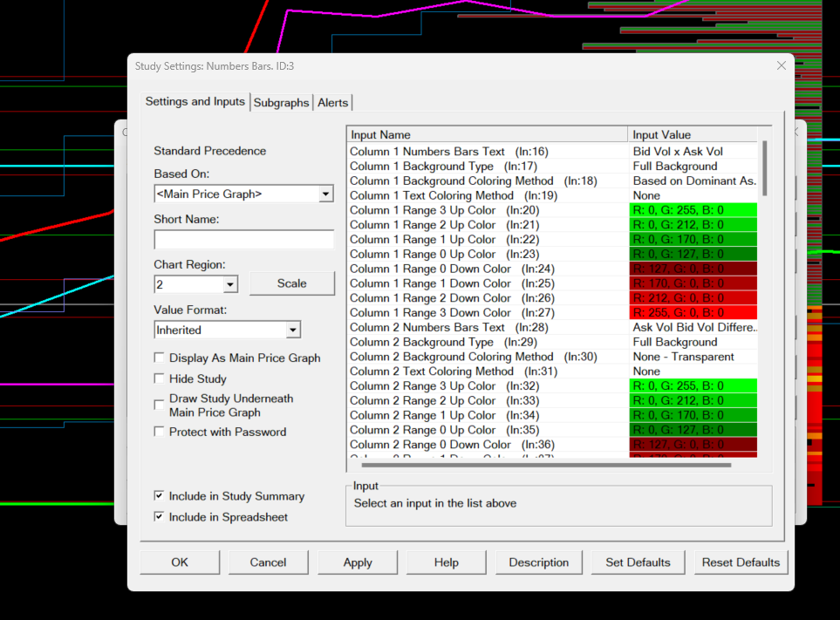
Task: Toggle the Hide Study checkbox
Action: tap(159, 378)
